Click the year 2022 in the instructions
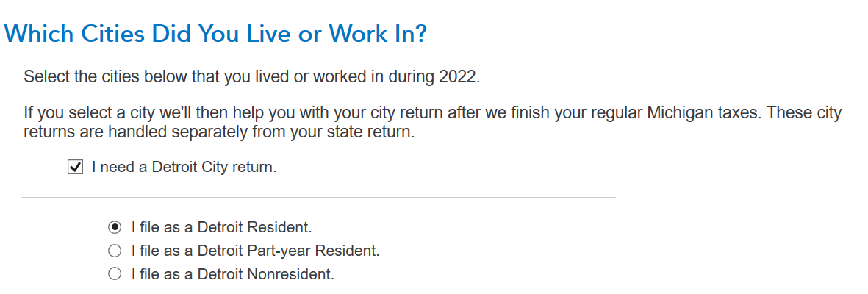 pyautogui.click(x=460, y=76)
